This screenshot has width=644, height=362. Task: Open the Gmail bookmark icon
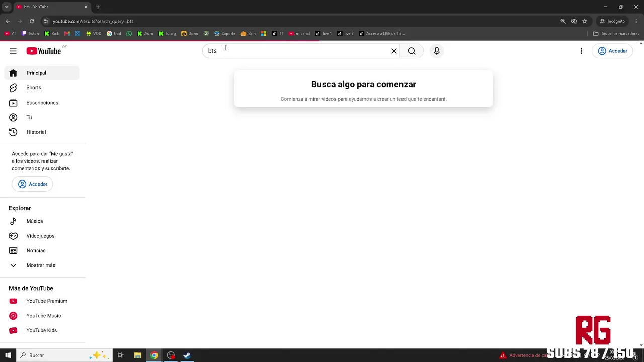tap(67, 34)
